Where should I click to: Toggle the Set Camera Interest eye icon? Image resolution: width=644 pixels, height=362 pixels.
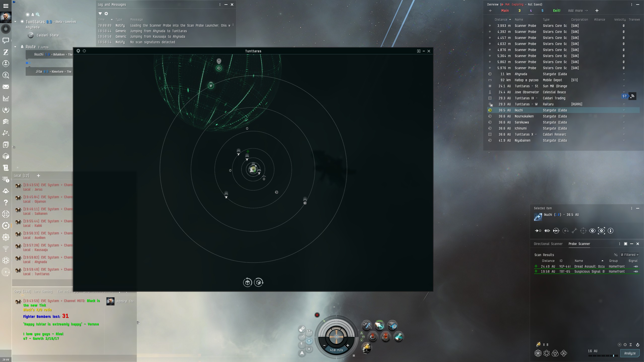[601, 231]
